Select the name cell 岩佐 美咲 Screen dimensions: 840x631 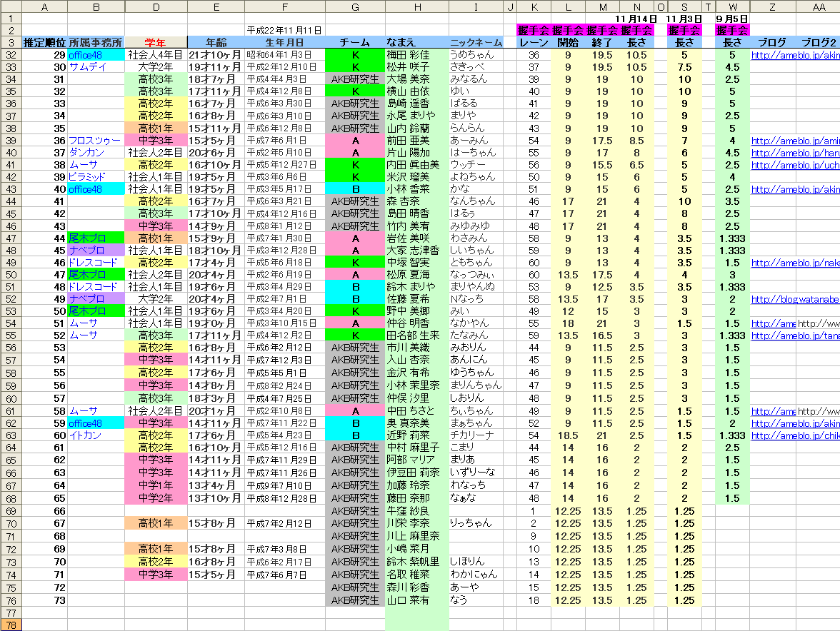click(417, 238)
